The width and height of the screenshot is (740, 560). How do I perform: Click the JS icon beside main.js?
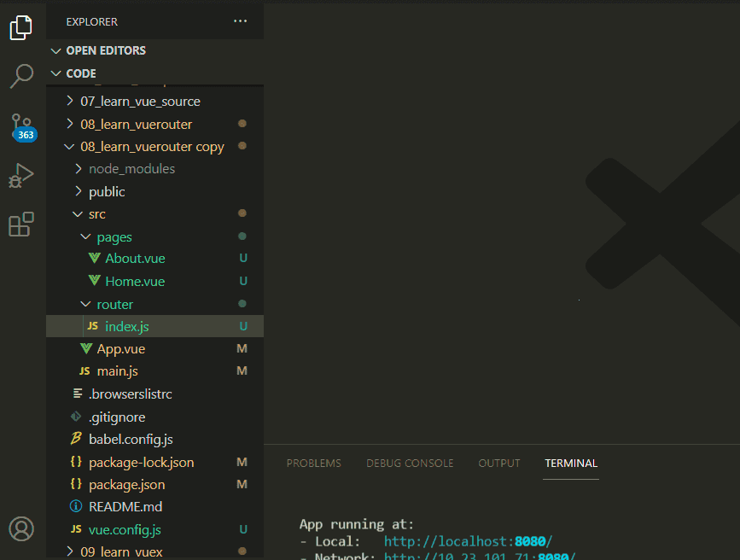84,371
